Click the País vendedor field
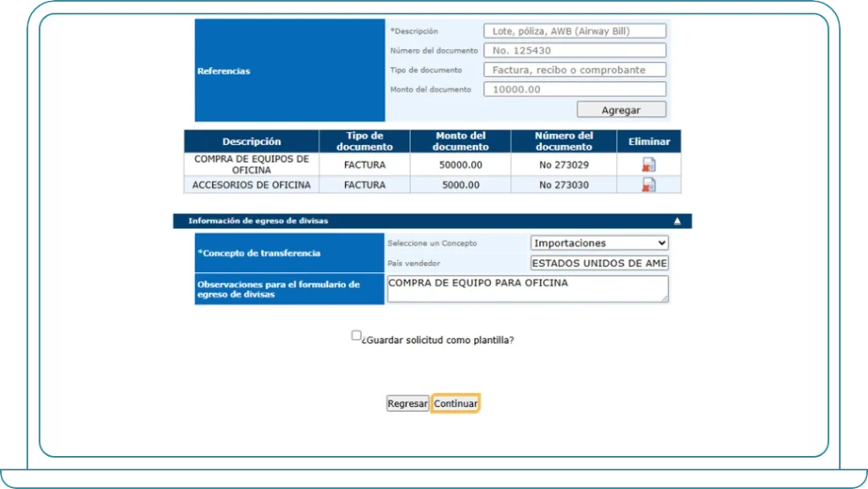 click(598, 263)
